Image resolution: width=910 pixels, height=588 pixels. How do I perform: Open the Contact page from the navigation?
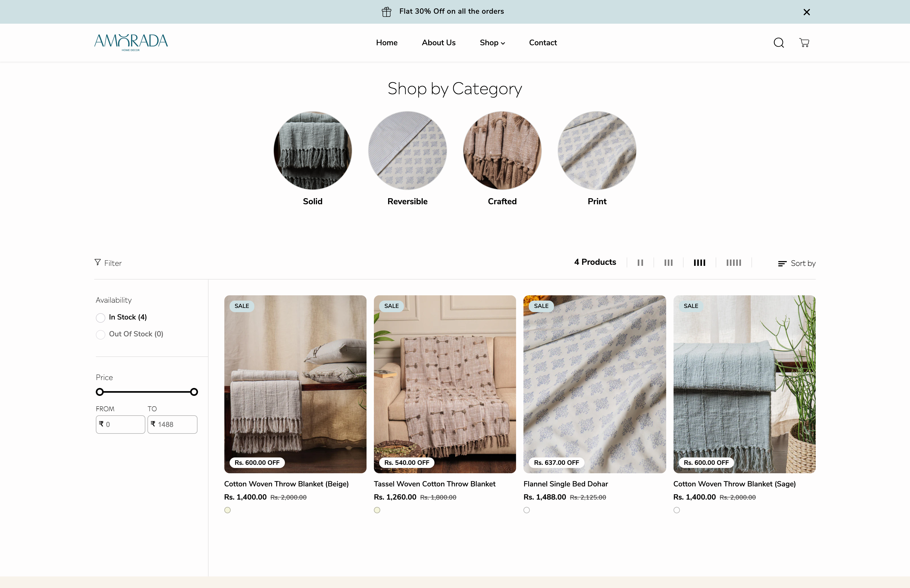(x=543, y=42)
